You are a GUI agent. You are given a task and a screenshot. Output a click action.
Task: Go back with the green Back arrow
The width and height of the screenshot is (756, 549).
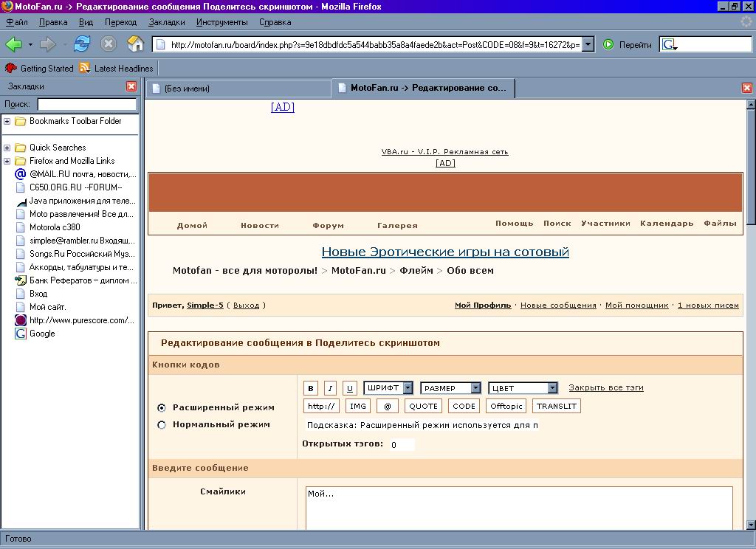click(13, 44)
